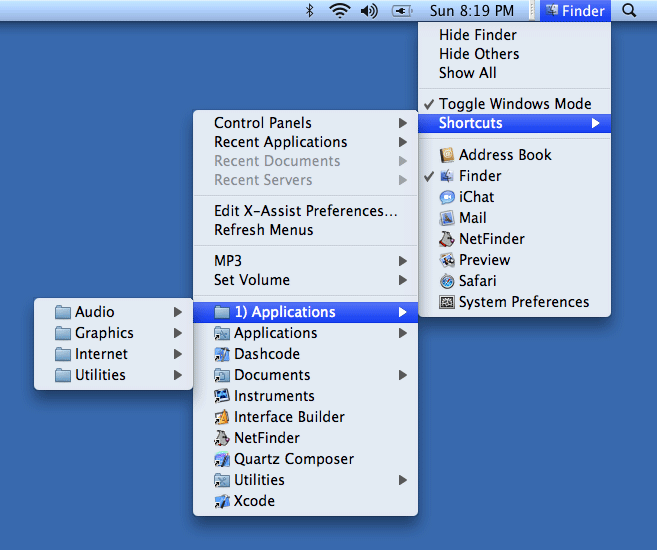
Task: Open Spotlight search magnifier icon
Action: pos(629,11)
